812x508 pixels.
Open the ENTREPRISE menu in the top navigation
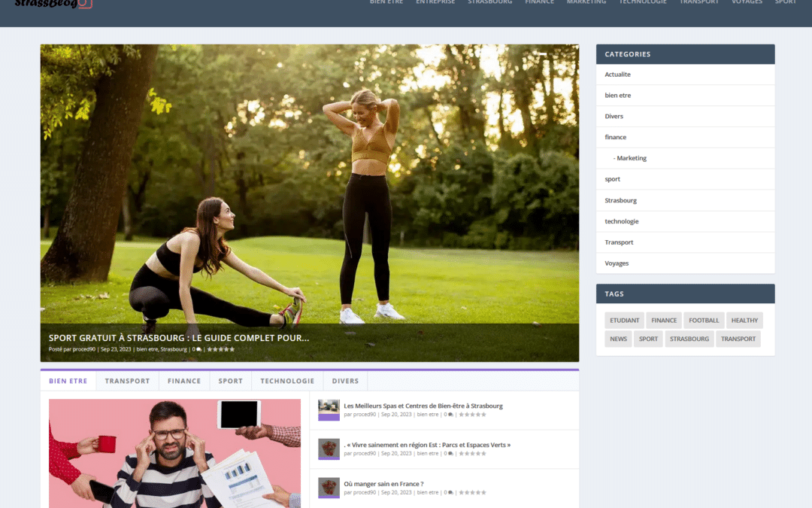[435, 2]
